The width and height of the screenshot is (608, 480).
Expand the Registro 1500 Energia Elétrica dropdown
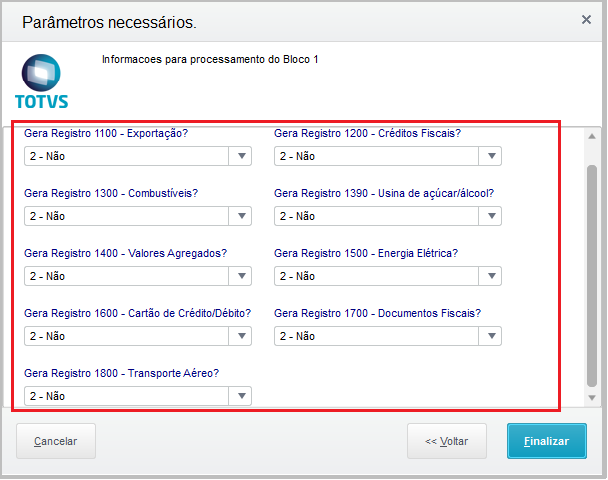point(491,276)
